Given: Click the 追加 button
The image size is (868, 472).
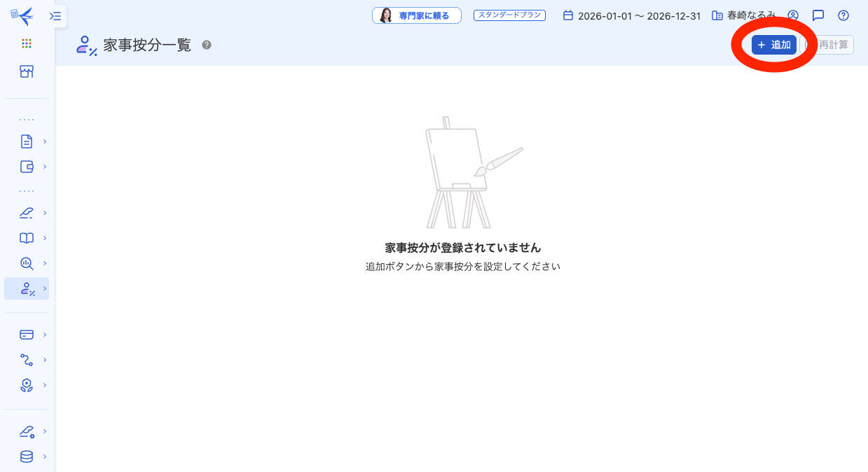Looking at the screenshot, I should 774,45.
